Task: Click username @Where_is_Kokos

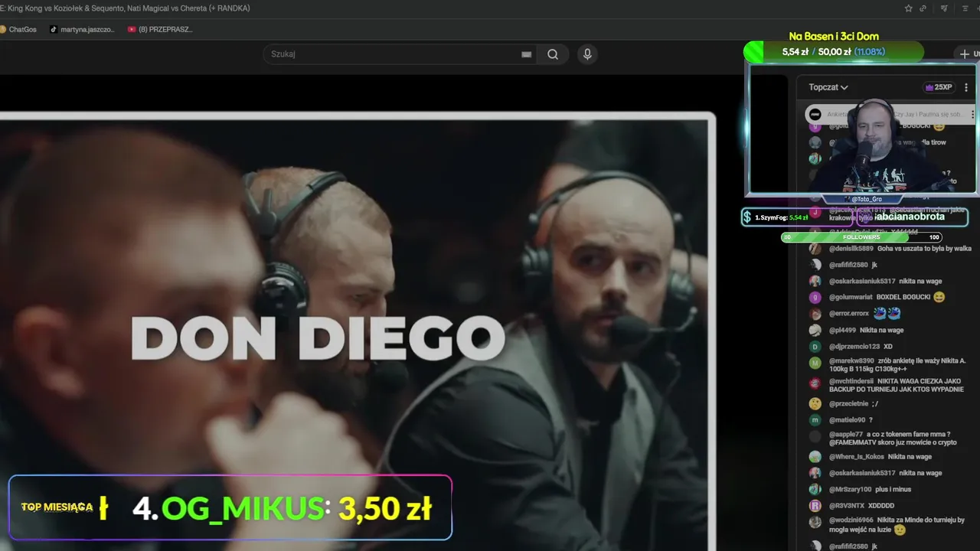Action: 857,457
